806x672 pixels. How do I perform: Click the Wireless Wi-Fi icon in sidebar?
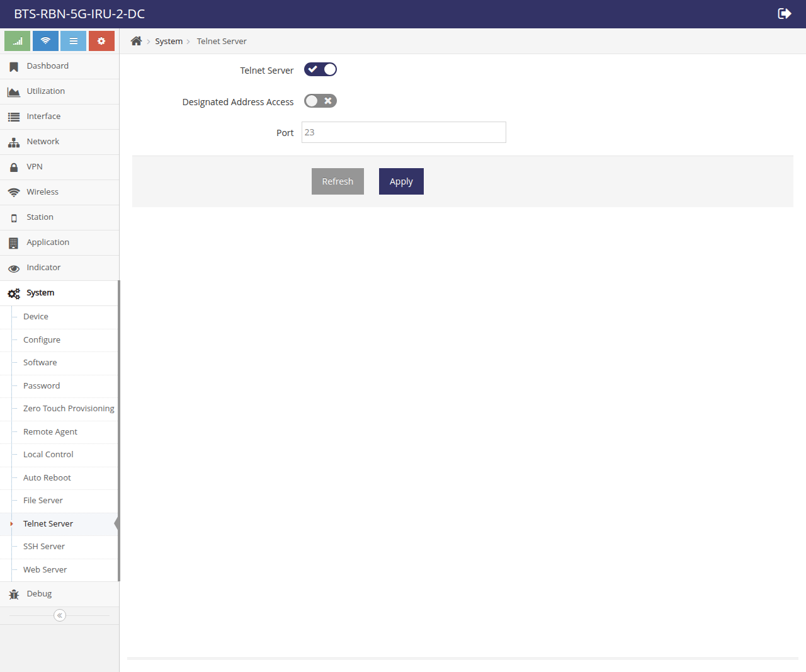pos(14,193)
